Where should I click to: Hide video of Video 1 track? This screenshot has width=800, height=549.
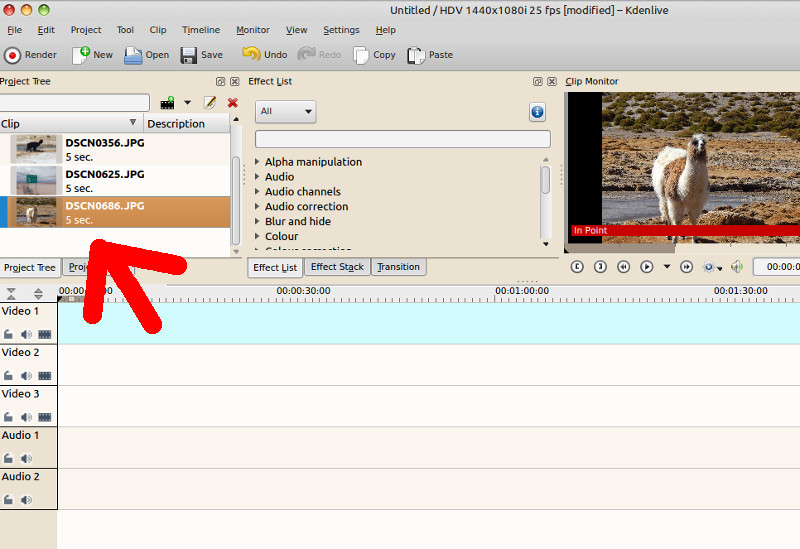point(45,334)
